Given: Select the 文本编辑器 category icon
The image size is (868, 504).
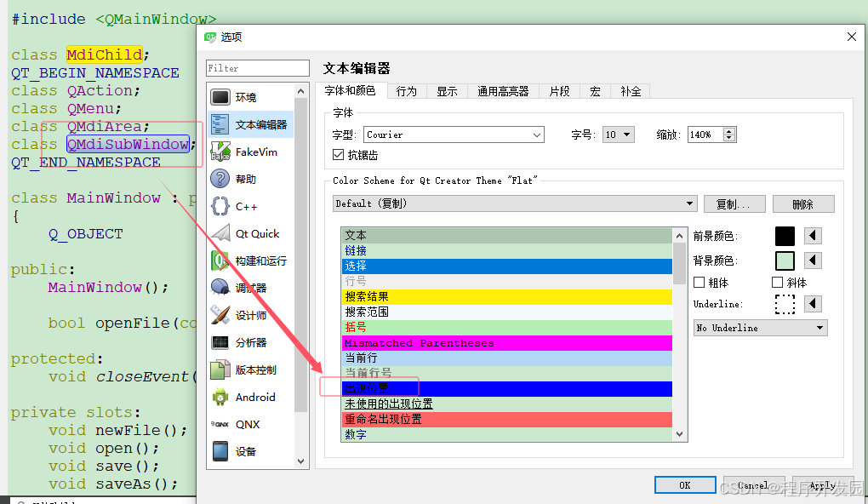Looking at the screenshot, I should pos(220,124).
